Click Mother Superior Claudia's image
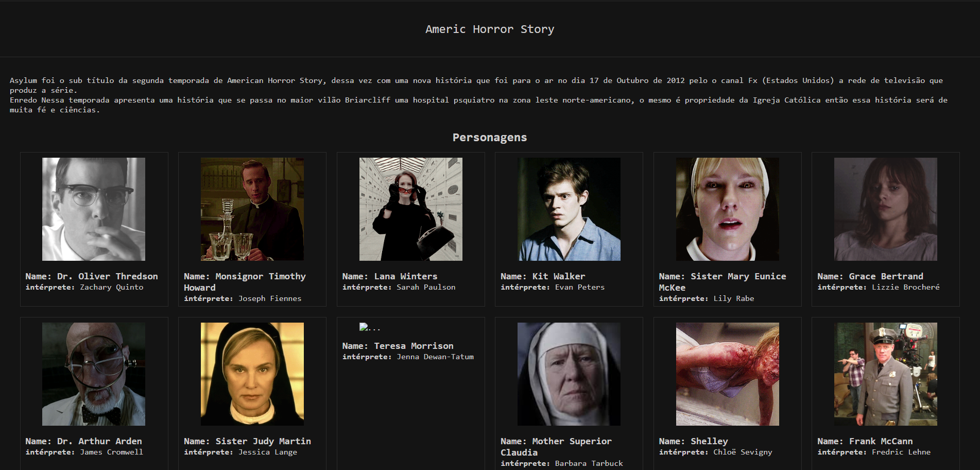Image resolution: width=980 pixels, height=470 pixels. point(569,374)
